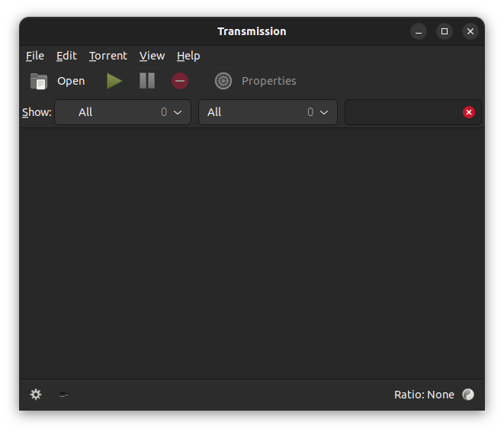Viewport: 504px width, 432px height.
Task: Click the Open torrent folder icon
Action: click(39, 81)
